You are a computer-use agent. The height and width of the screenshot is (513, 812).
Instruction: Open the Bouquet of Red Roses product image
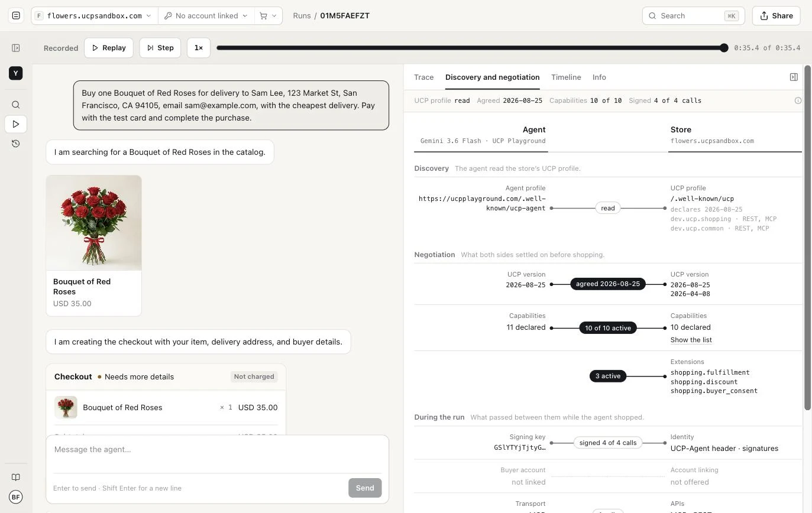click(x=94, y=223)
